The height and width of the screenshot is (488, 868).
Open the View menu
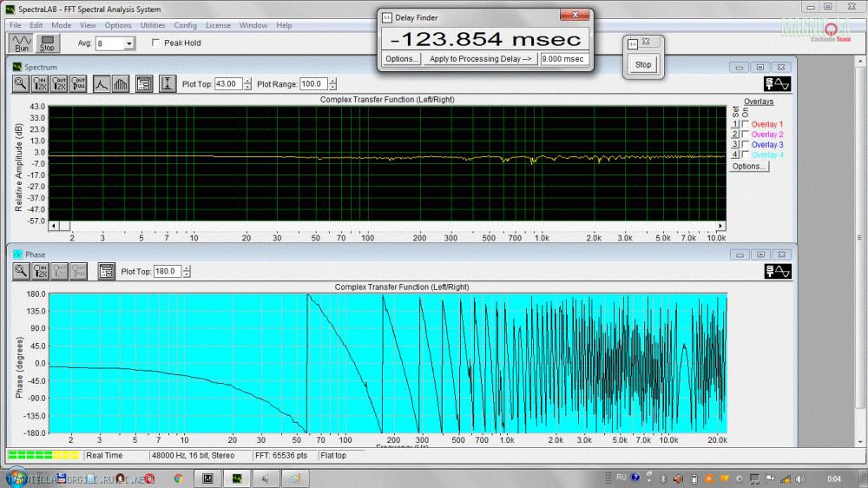pos(88,25)
